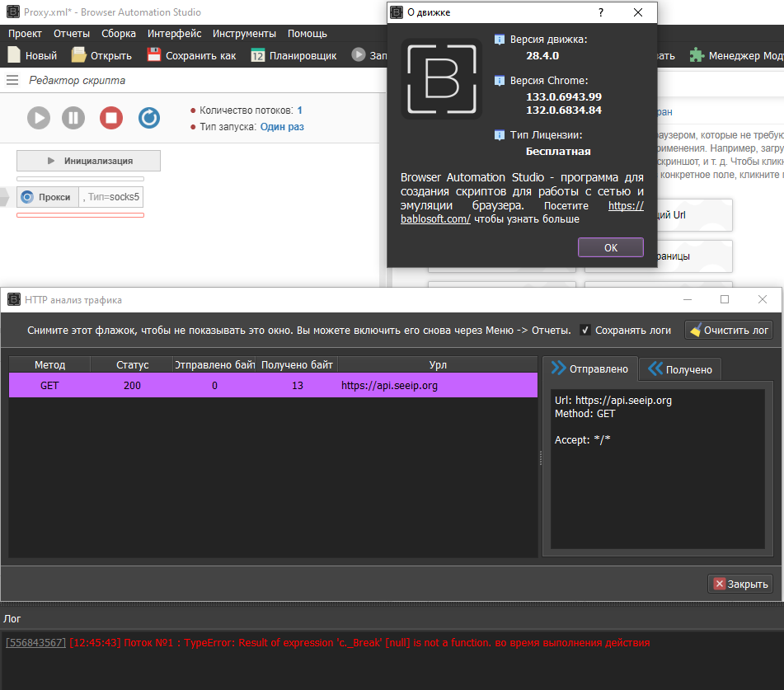This screenshot has width=784, height=690.
Task: Change thread count value 1
Action: pos(300,110)
